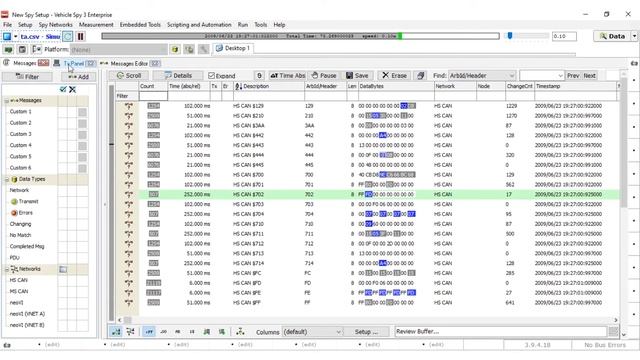Screen dimensions: 640x360
Task: Click the Add button in filter panel
Action: point(79,77)
